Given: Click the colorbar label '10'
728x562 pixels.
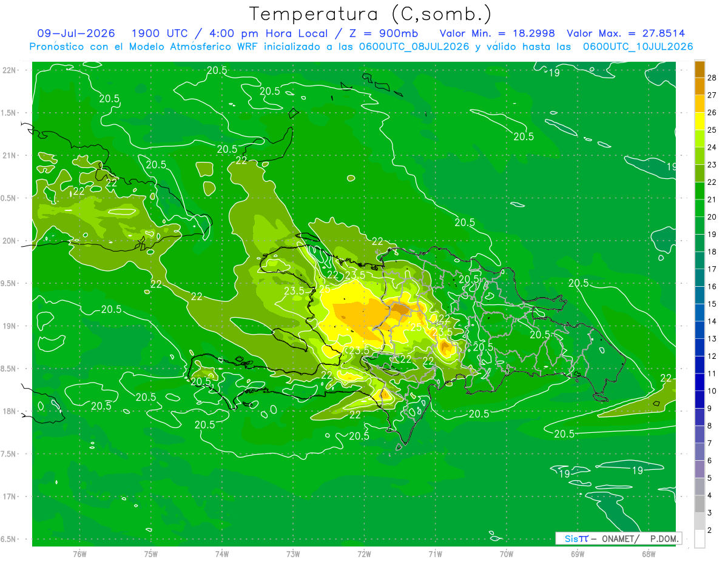Looking at the screenshot, I should click(x=712, y=391).
